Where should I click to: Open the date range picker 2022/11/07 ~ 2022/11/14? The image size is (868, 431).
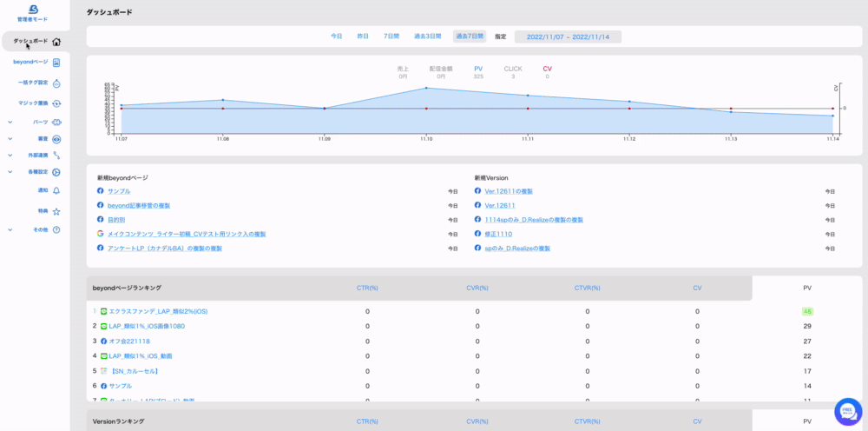568,36
